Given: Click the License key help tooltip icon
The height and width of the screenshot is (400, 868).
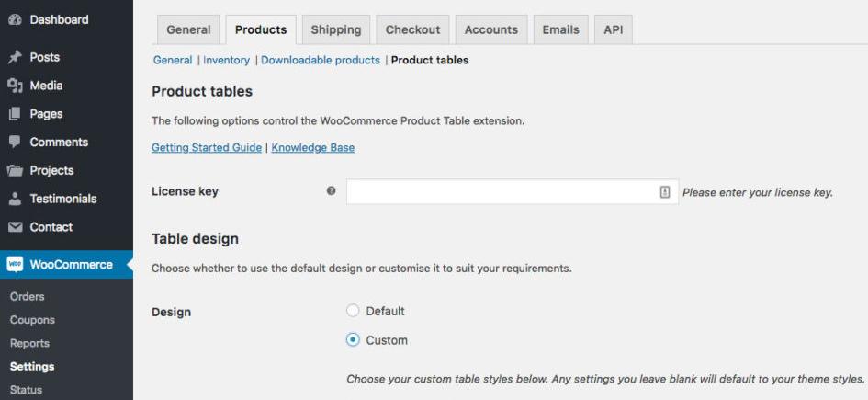Looking at the screenshot, I should pos(331,191).
